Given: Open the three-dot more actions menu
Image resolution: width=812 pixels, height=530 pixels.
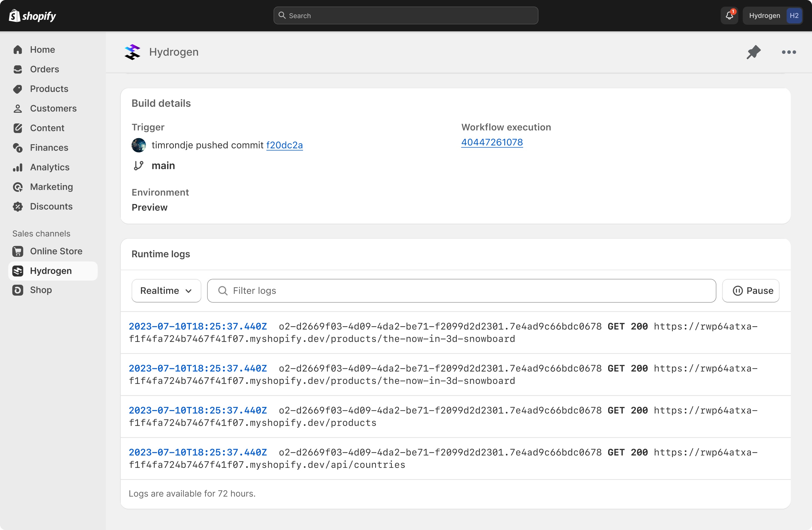Looking at the screenshot, I should click(789, 52).
